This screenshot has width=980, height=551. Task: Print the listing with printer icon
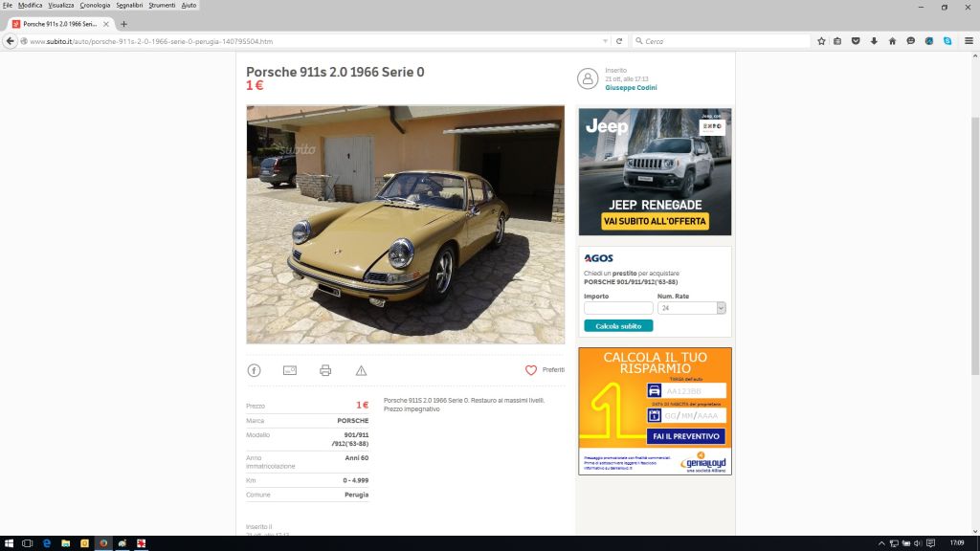pos(325,370)
